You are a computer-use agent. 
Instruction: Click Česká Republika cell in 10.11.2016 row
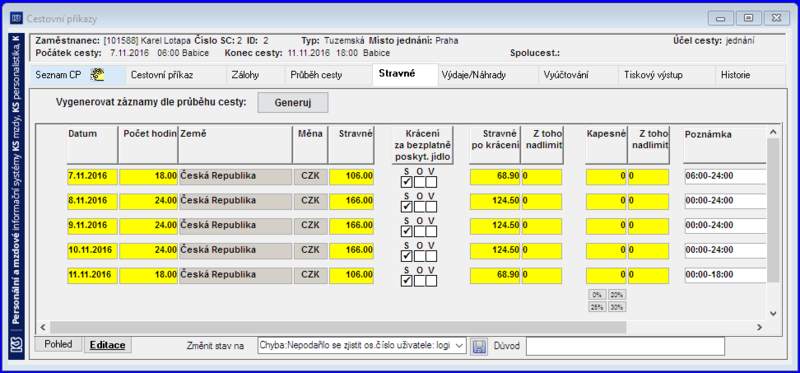point(235,251)
